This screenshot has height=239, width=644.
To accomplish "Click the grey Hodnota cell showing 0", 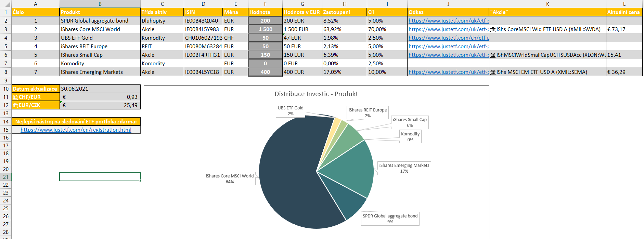I will [265, 64].
